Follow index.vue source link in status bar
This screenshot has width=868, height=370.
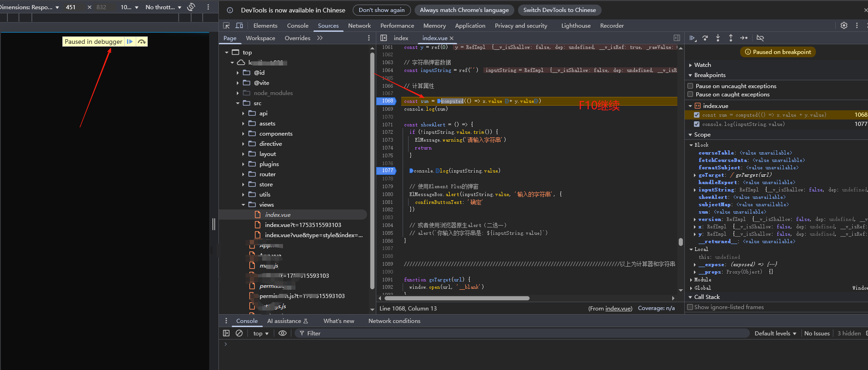pos(618,308)
